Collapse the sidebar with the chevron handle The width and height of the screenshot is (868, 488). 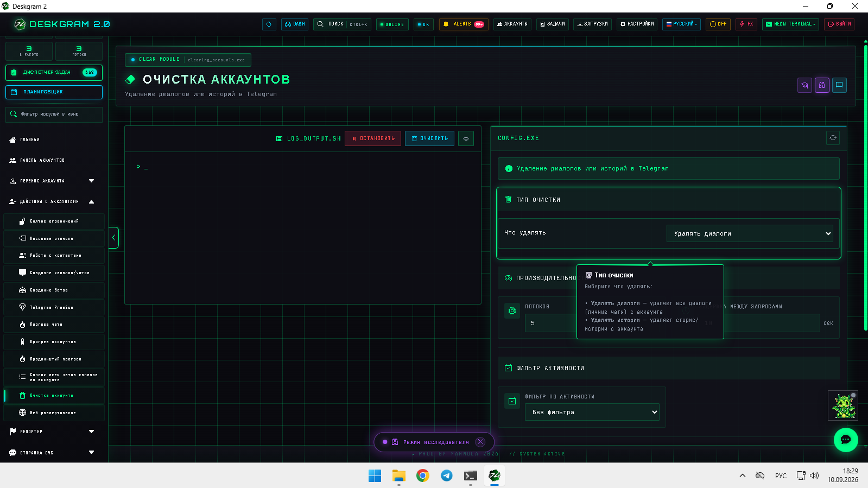point(113,238)
